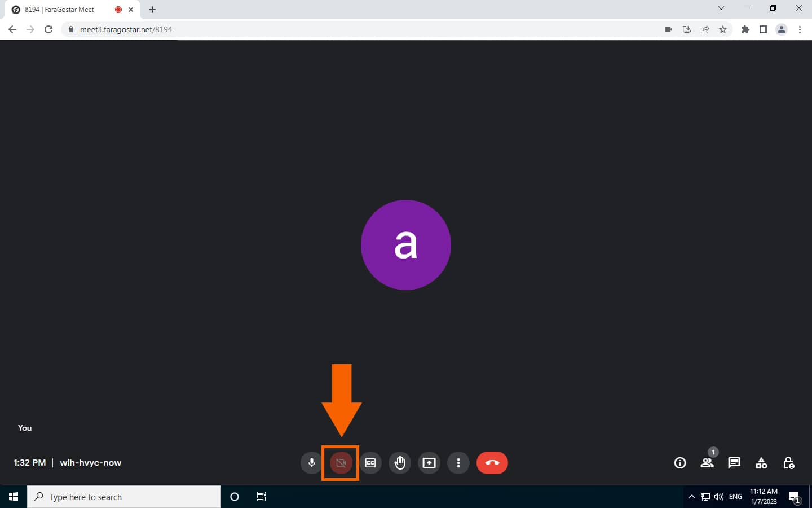Turn on the camera
812x508 pixels.
coord(341,463)
